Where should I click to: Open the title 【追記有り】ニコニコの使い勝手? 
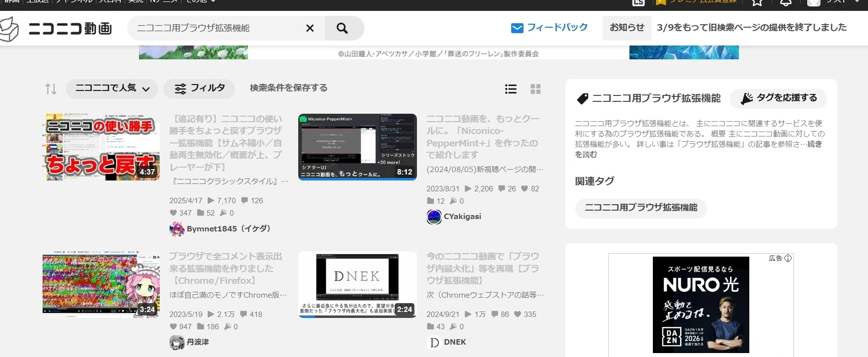click(226, 143)
